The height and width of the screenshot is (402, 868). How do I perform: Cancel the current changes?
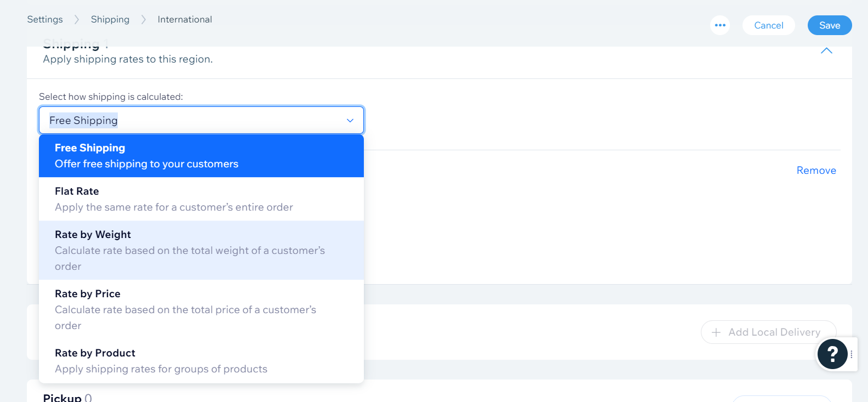(x=768, y=25)
